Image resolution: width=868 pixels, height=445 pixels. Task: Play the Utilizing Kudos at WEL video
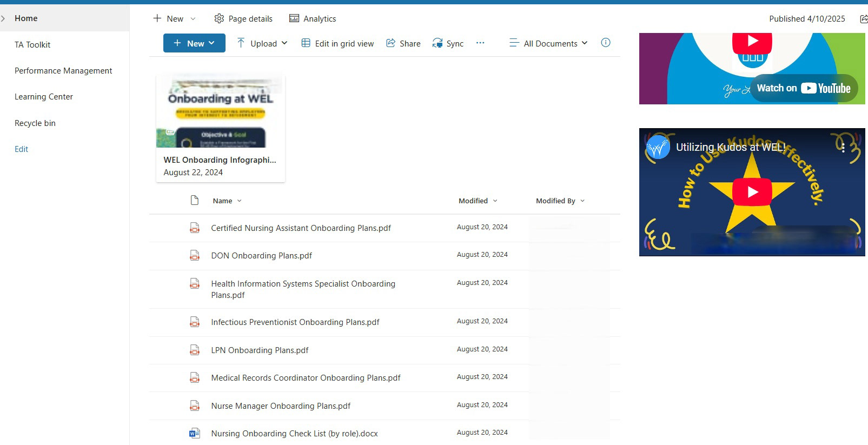click(x=752, y=192)
